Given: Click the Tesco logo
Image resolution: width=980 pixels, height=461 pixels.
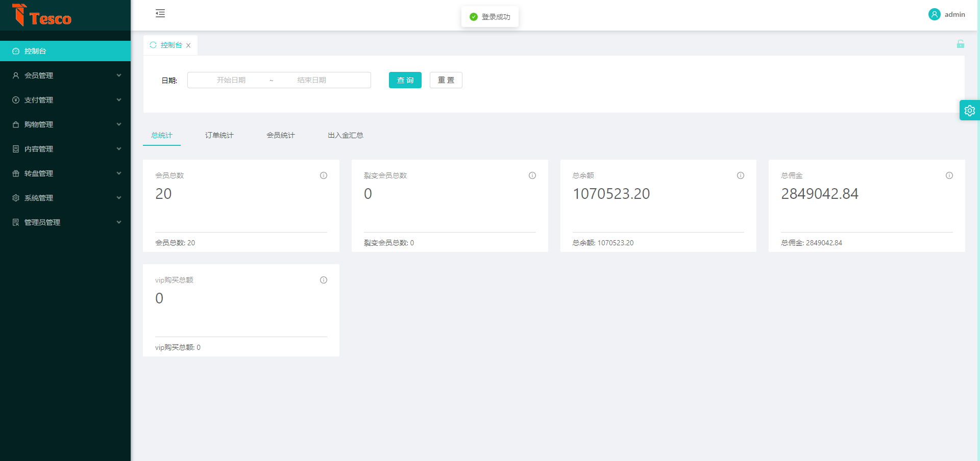Looking at the screenshot, I should pos(42,15).
